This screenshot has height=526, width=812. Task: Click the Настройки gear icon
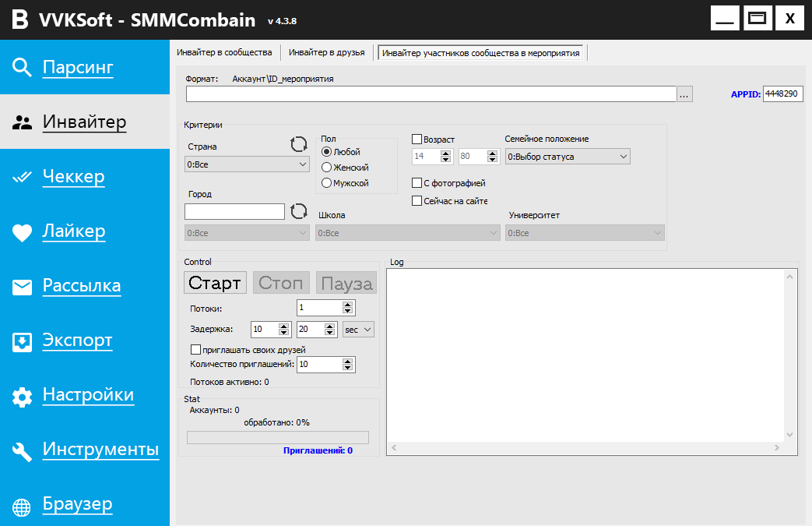pos(22,397)
